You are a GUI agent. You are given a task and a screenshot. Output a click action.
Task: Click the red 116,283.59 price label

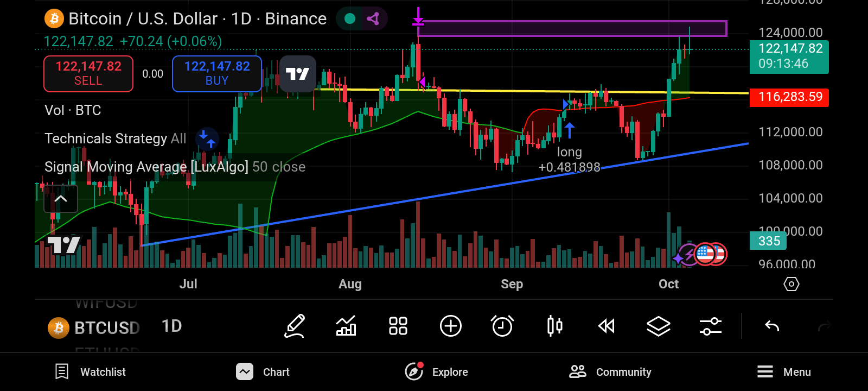pyautogui.click(x=789, y=97)
